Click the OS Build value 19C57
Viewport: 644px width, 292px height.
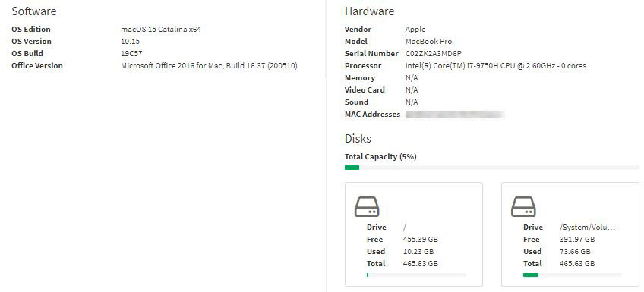131,54
